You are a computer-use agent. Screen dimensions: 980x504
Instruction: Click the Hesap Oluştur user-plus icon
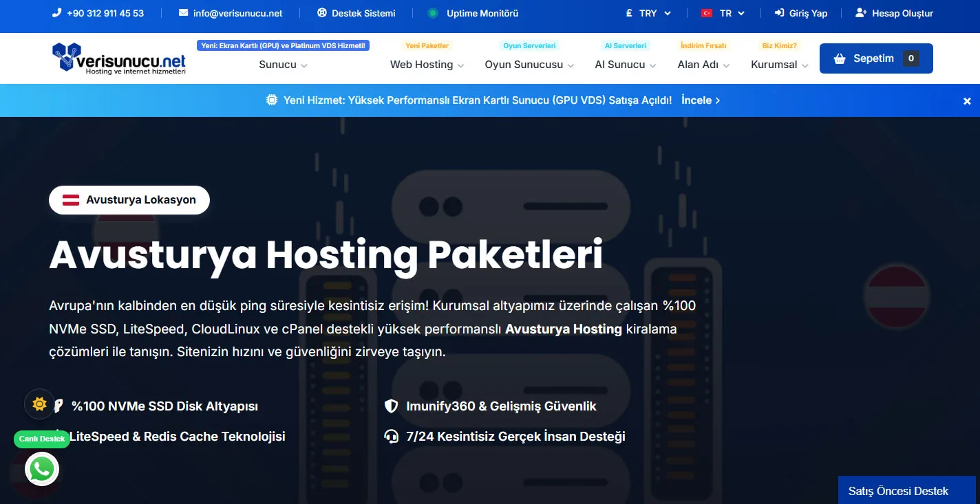point(861,13)
